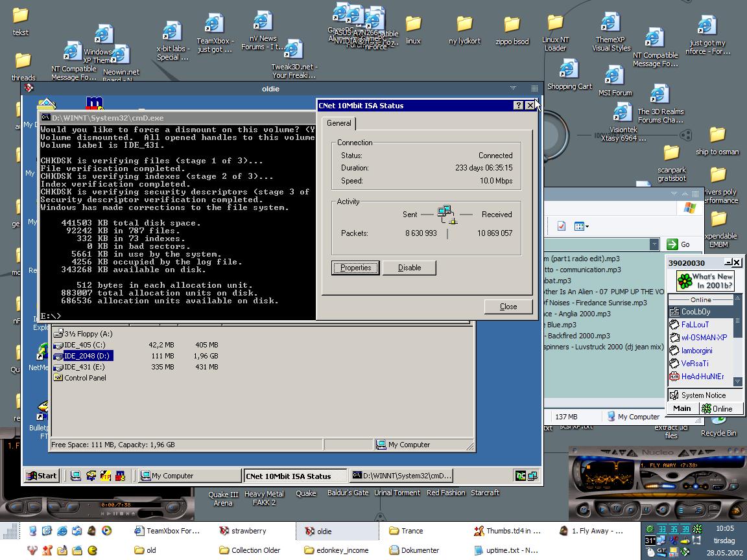Click the ICQ contact list up arrow

pos(737,298)
